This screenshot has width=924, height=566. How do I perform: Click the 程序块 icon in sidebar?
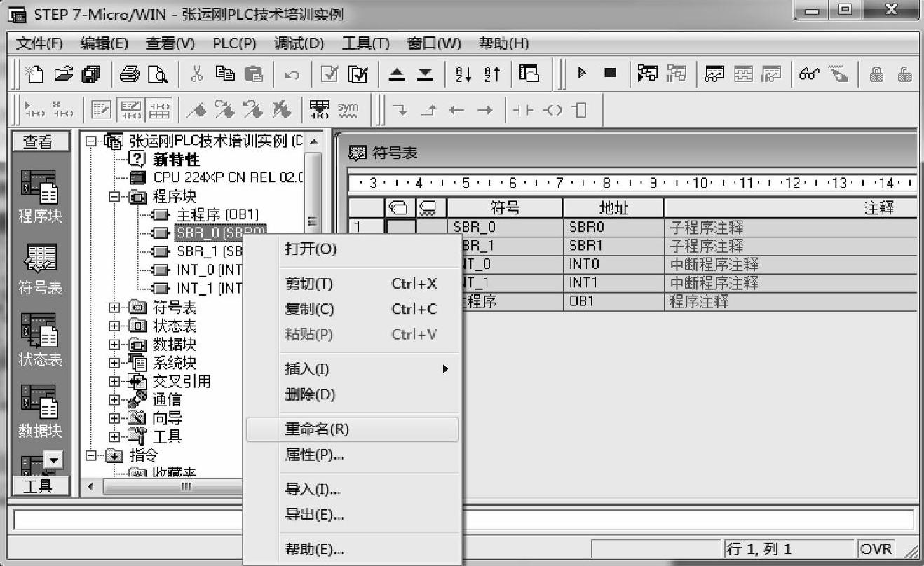pos(40,196)
